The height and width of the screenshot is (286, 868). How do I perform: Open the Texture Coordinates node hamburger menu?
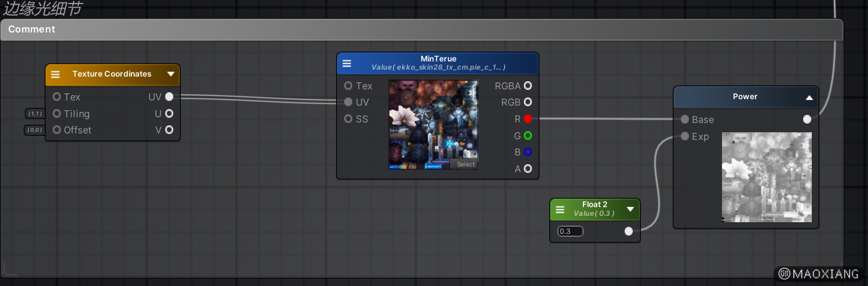[56, 74]
